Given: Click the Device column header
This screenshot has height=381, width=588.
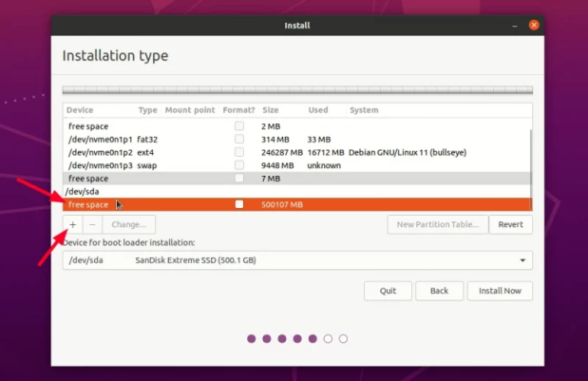Looking at the screenshot, I should point(80,110).
